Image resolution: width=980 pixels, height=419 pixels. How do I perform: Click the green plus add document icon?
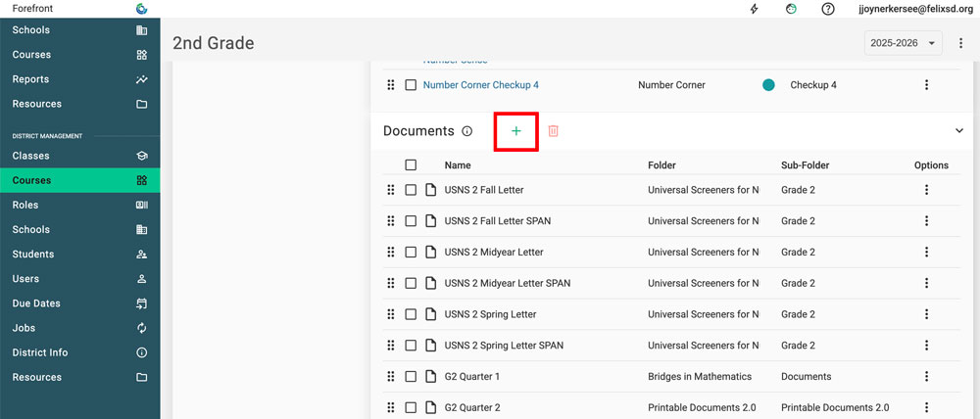pos(515,131)
